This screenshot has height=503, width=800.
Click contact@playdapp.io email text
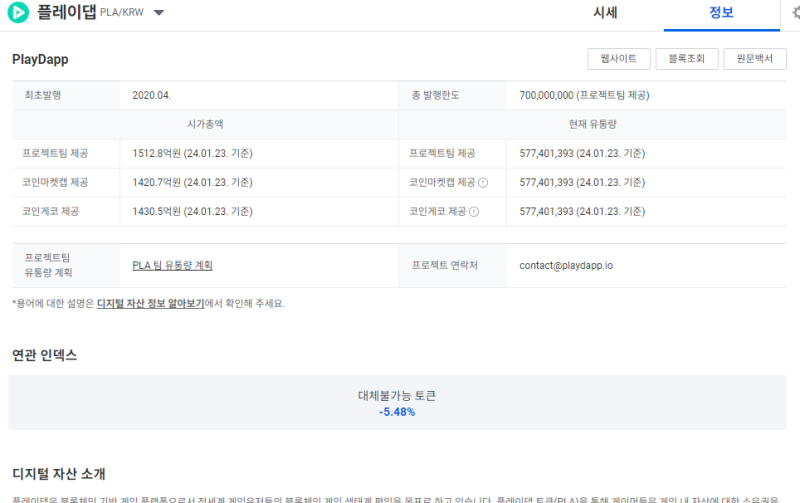point(566,265)
